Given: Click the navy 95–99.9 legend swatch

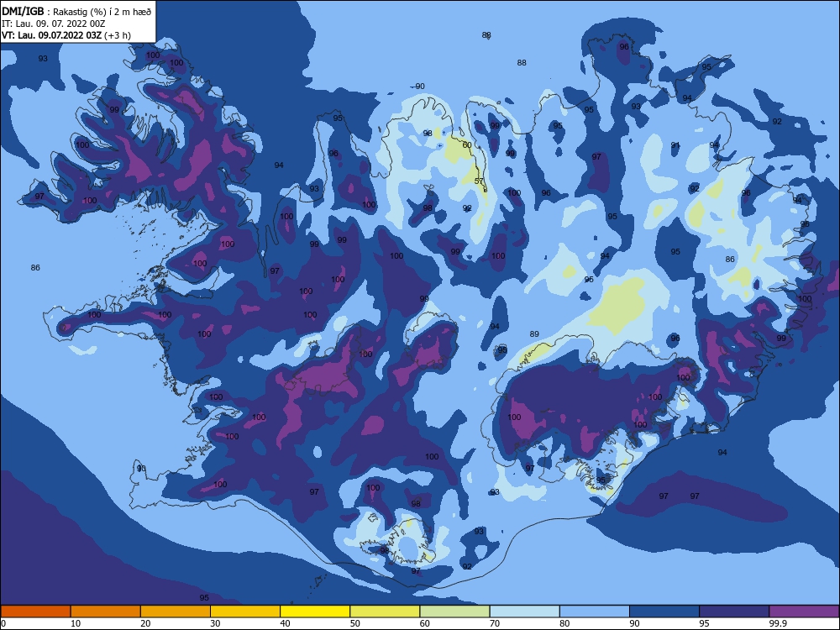Looking at the screenshot, I should click(x=734, y=612).
